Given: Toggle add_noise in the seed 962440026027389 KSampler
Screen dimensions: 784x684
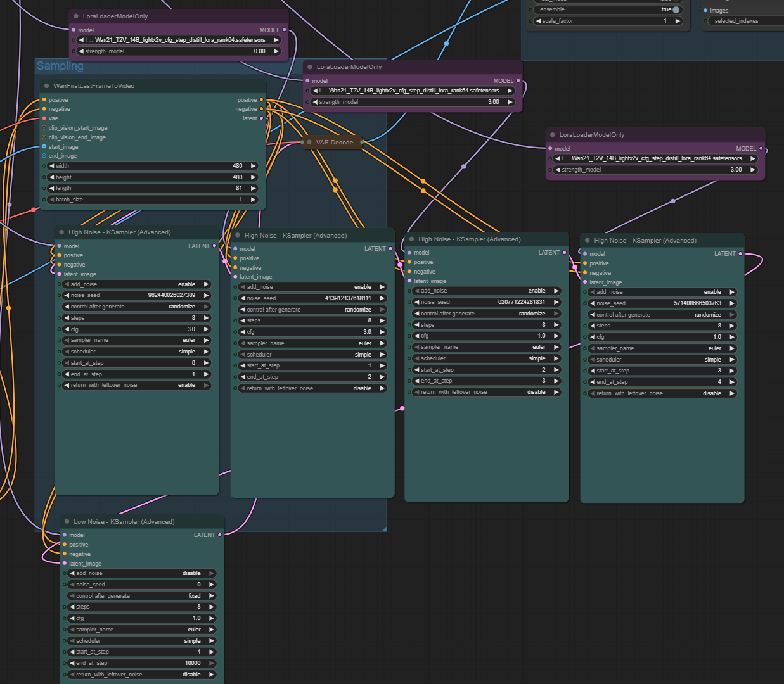Looking at the screenshot, I should click(136, 284).
